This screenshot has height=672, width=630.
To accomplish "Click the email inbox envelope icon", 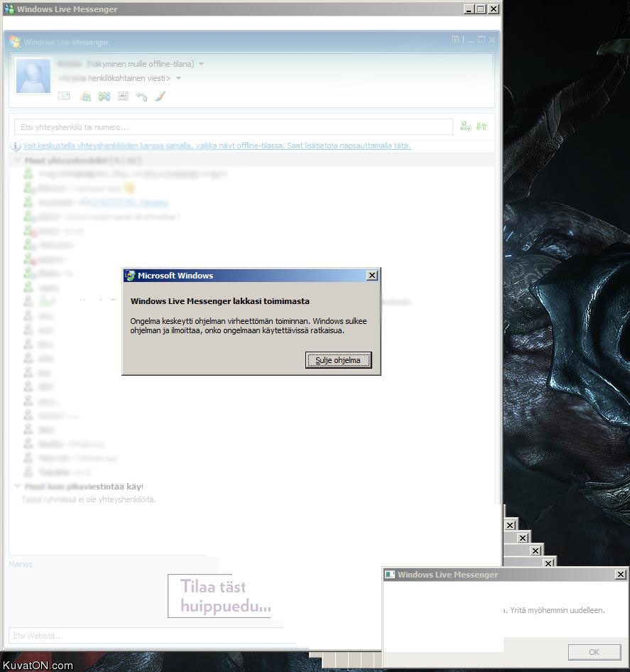I will pyautogui.click(x=64, y=97).
